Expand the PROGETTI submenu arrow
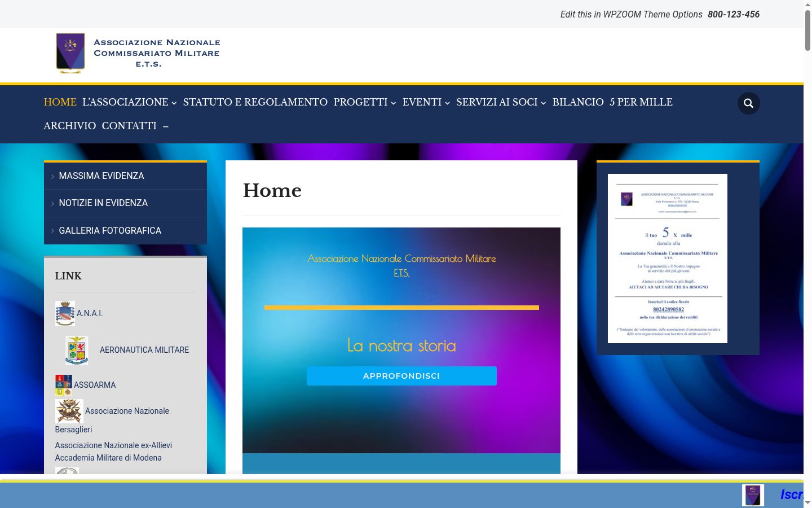812x508 pixels. [x=394, y=103]
